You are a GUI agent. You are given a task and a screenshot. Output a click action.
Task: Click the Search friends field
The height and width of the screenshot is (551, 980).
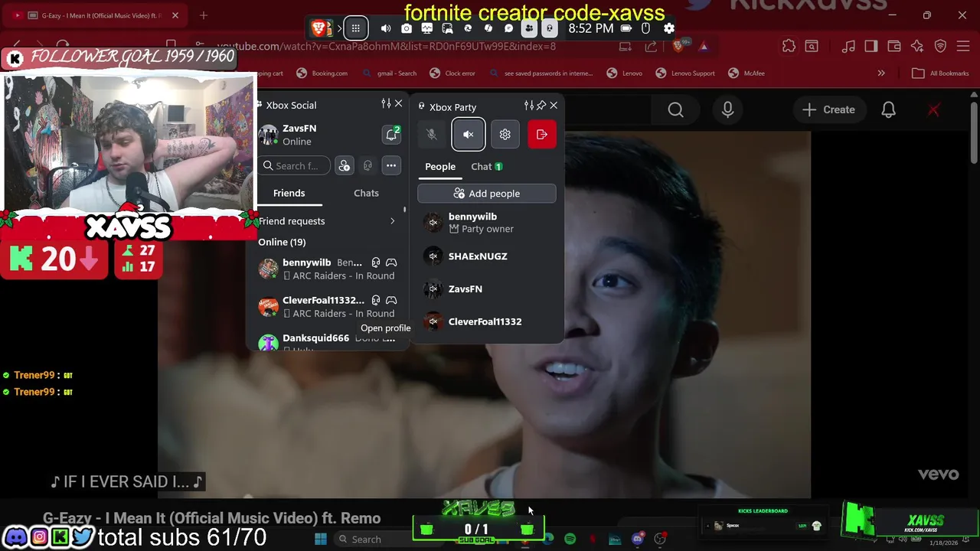tap(294, 165)
